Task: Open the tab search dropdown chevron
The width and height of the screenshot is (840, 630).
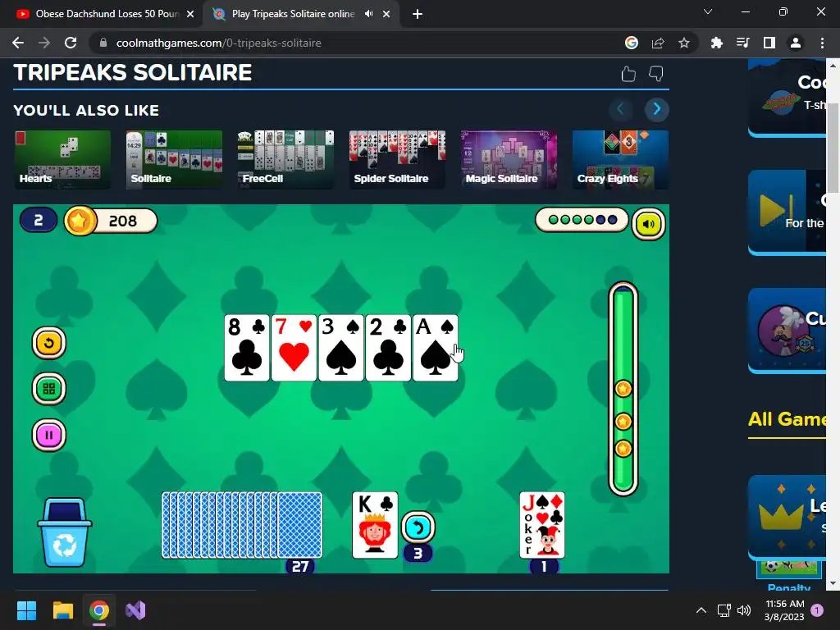Action: click(708, 11)
